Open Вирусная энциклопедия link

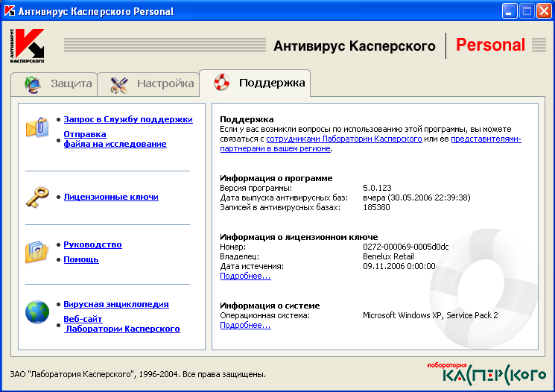click(116, 304)
